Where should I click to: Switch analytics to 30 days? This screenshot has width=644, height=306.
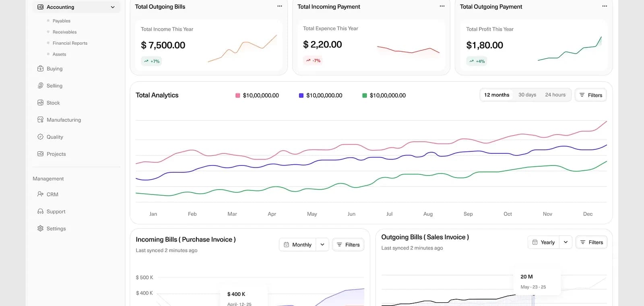527,95
